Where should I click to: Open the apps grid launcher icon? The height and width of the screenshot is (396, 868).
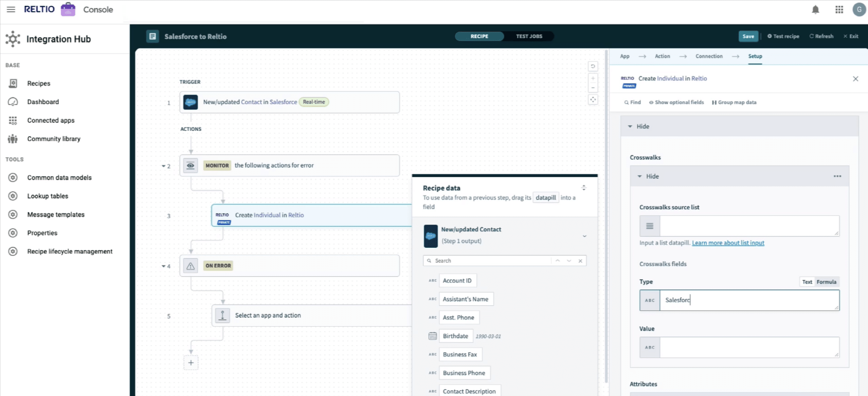(x=839, y=10)
